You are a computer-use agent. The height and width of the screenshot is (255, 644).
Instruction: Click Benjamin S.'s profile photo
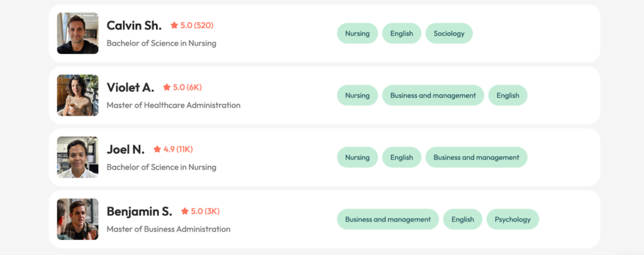77,219
